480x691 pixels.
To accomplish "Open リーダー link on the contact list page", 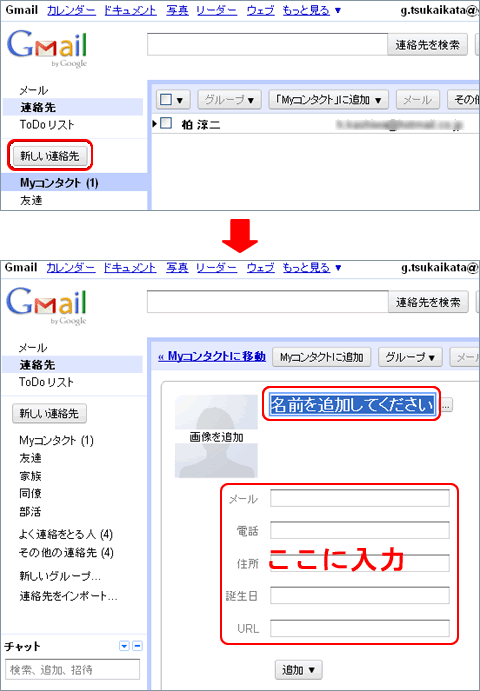I will [216, 10].
